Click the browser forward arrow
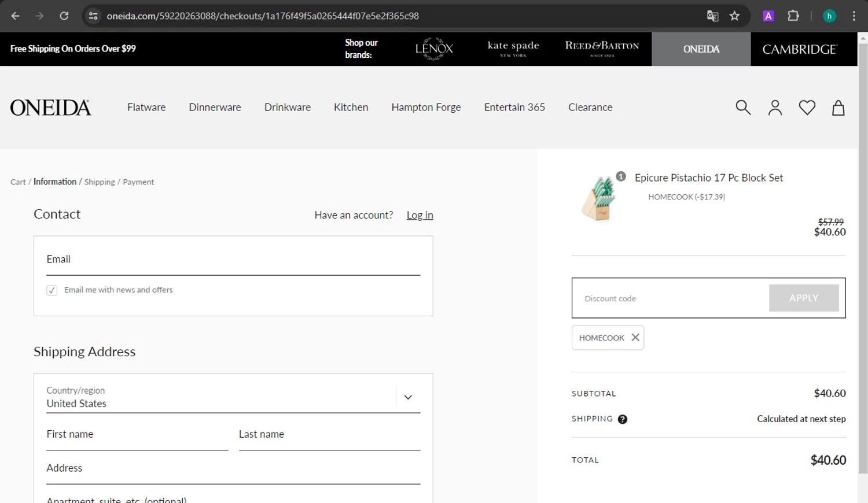Screen dimensions: 868x503 click(39, 16)
